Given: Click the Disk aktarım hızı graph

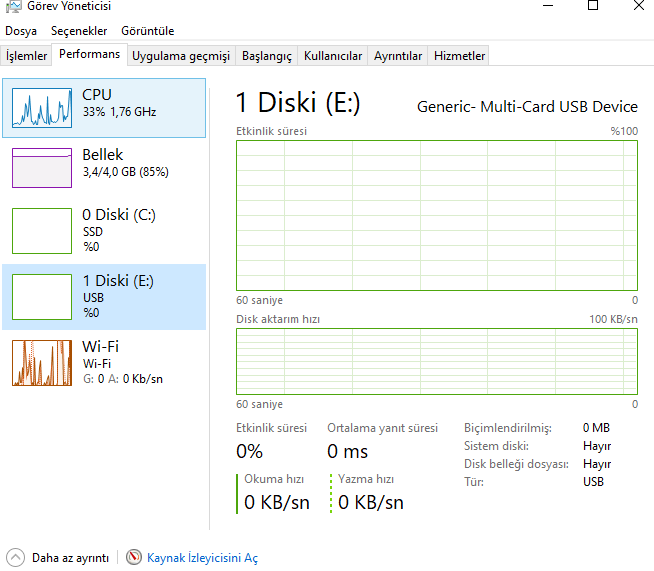Looking at the screenshot, I should (x=436, y=361).
